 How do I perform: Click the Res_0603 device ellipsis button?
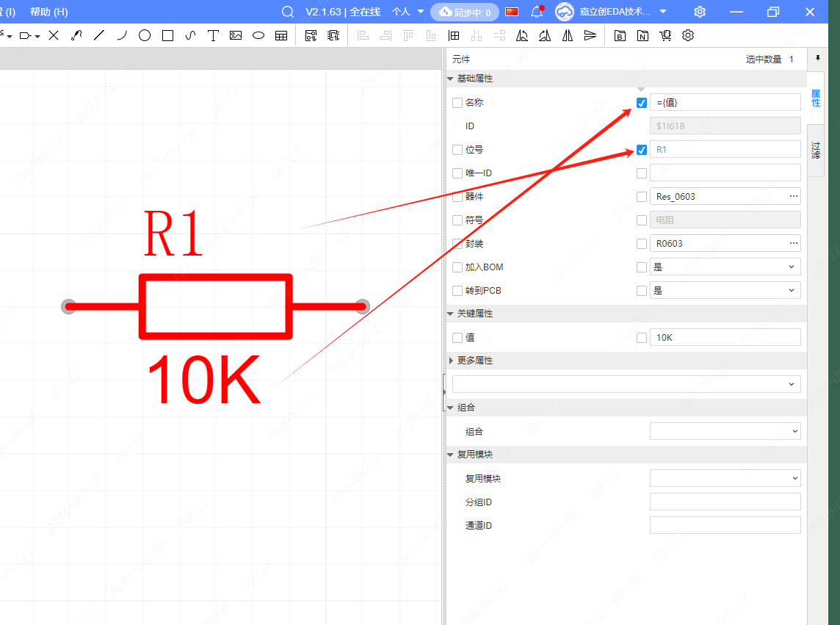793,197
